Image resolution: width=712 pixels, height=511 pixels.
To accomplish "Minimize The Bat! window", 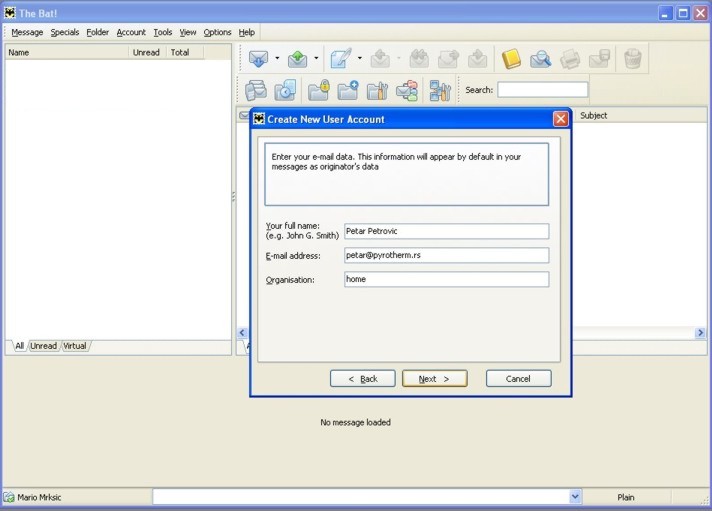I will [x=665, y=13].
